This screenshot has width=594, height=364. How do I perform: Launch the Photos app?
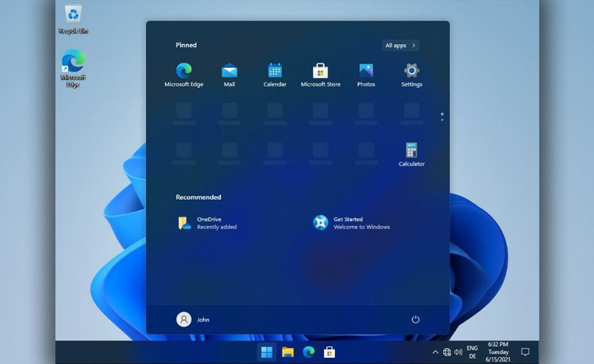click(x=366, y=75)
